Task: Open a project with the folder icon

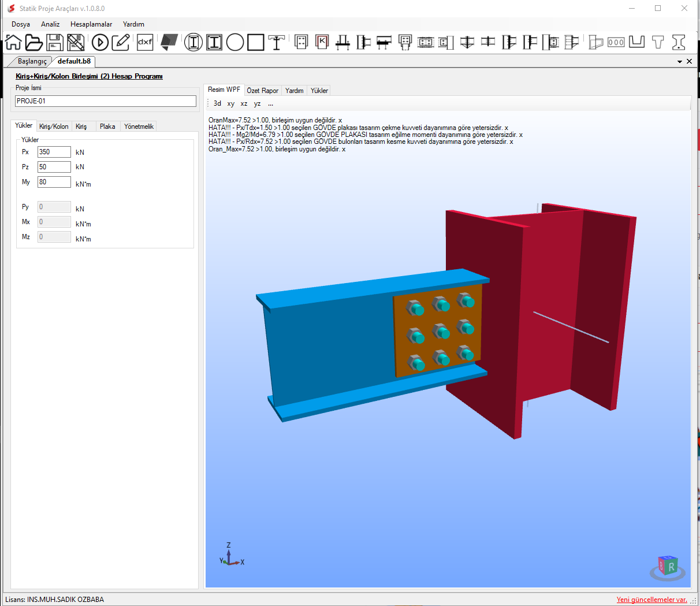Action: (x=33, y=42)
